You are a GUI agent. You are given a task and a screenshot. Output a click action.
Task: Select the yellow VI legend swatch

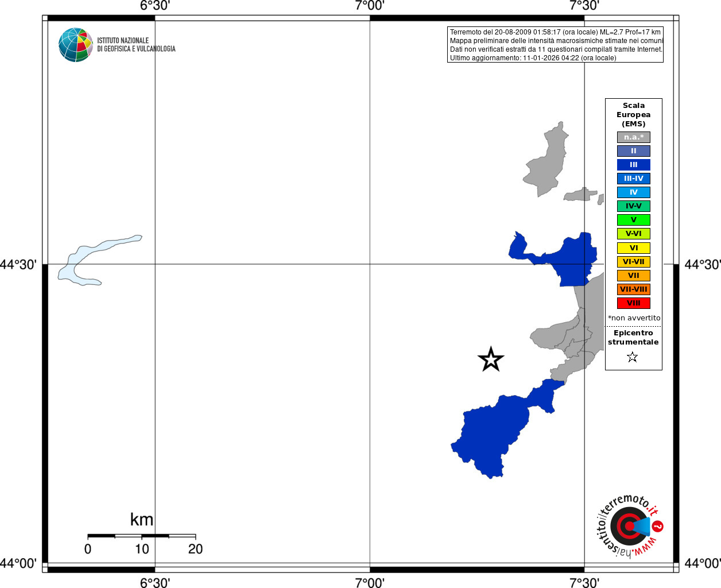coord(634,248)
